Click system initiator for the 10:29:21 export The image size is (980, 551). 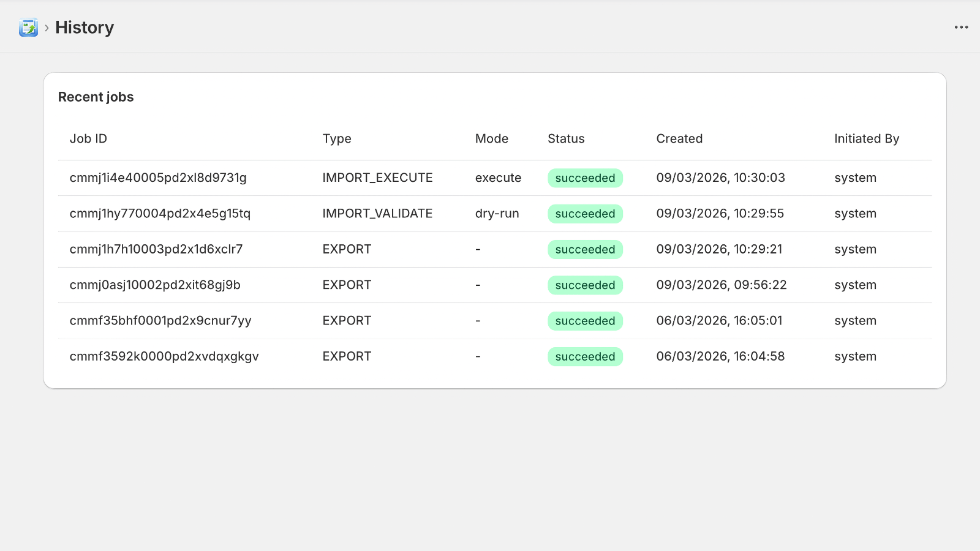coord(855,249)
